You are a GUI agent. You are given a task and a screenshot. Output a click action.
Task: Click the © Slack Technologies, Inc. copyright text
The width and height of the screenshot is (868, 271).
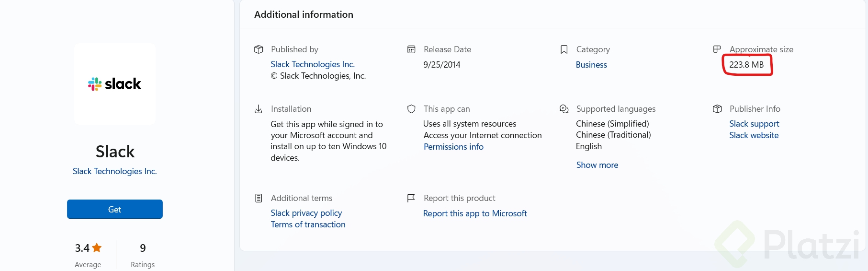318,76
